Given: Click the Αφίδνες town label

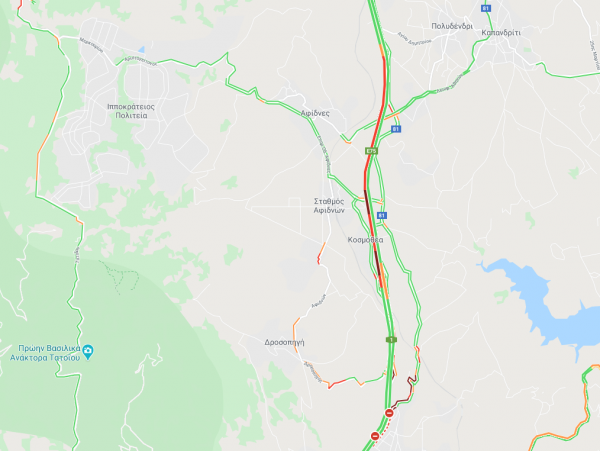Looking at the screenshot, I should coord(315,113).
